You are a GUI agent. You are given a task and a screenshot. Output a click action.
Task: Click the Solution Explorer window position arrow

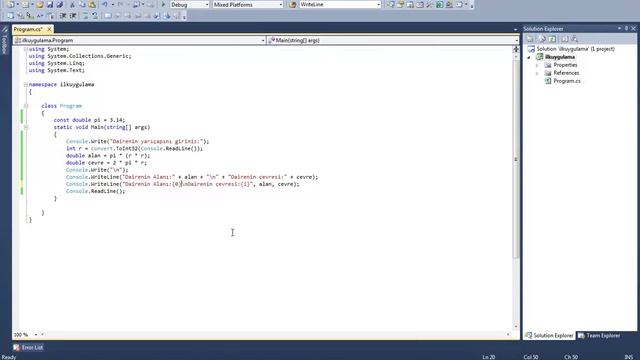pos(619,28)
